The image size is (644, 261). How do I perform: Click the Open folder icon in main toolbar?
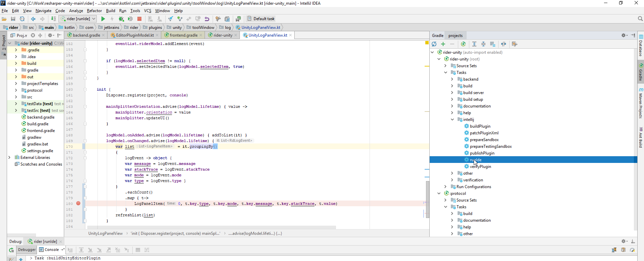(x=4, y=19)
